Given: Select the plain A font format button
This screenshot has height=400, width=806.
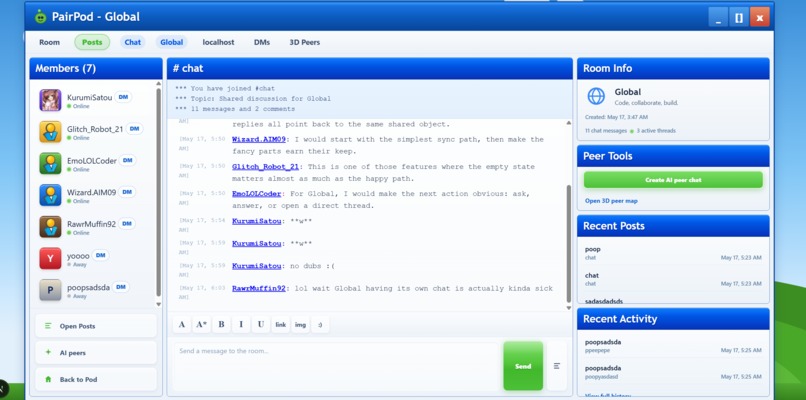Looking at the screenshot, I should pyautogui.click(x=181, y=324).
